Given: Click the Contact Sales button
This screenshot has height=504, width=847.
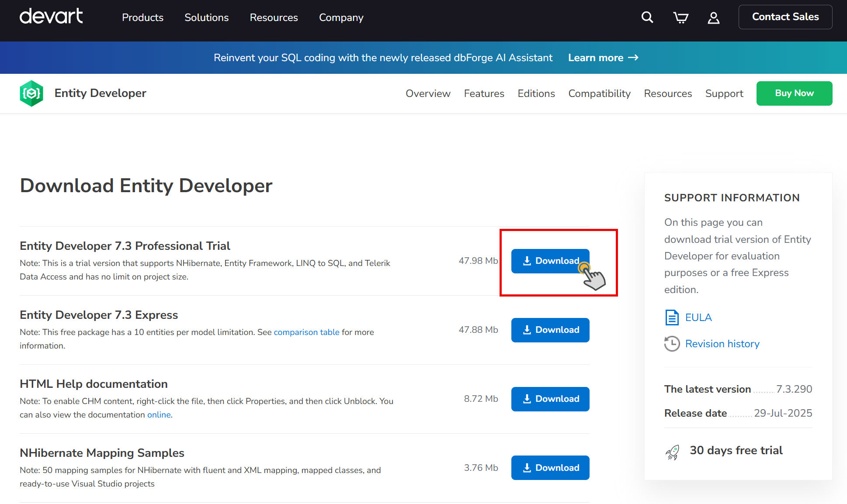Looking at the screenshot, I should coord(785,17).
